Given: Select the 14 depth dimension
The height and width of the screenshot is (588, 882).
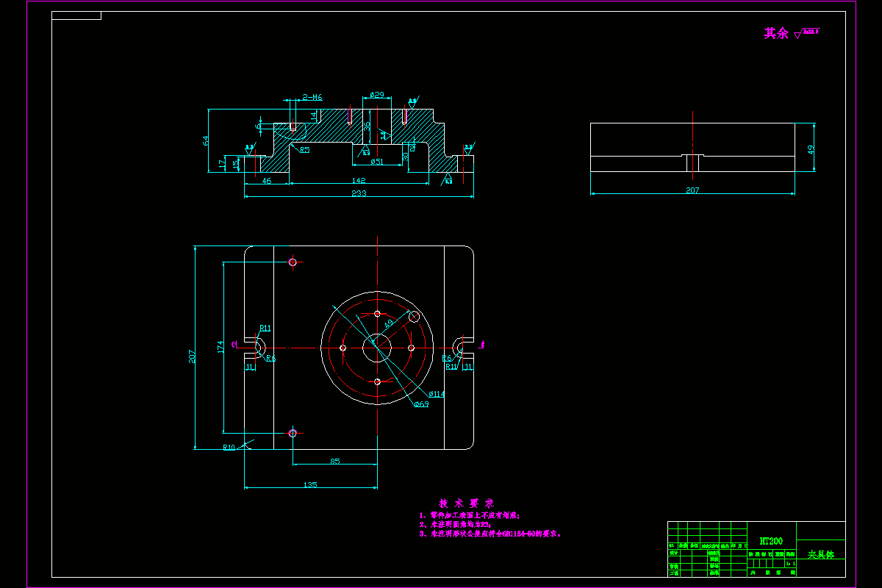Looking at the screenshot, I should 314,115.
